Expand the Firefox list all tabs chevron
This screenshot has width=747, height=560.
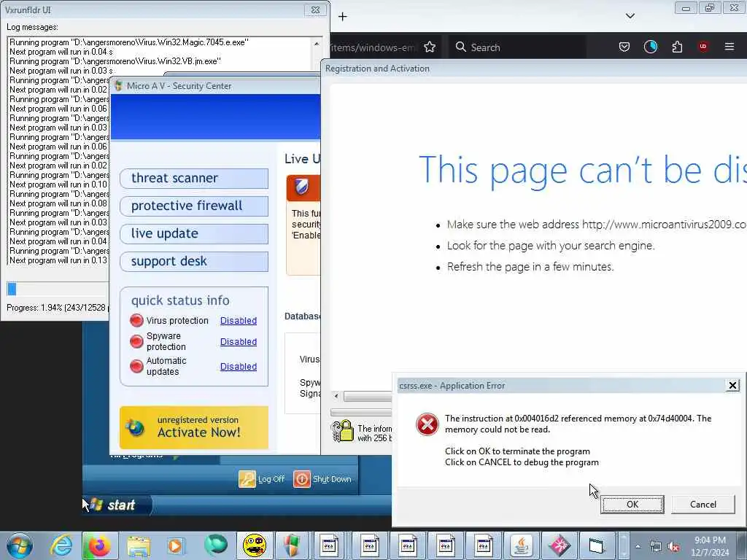(x=630, y=16)
